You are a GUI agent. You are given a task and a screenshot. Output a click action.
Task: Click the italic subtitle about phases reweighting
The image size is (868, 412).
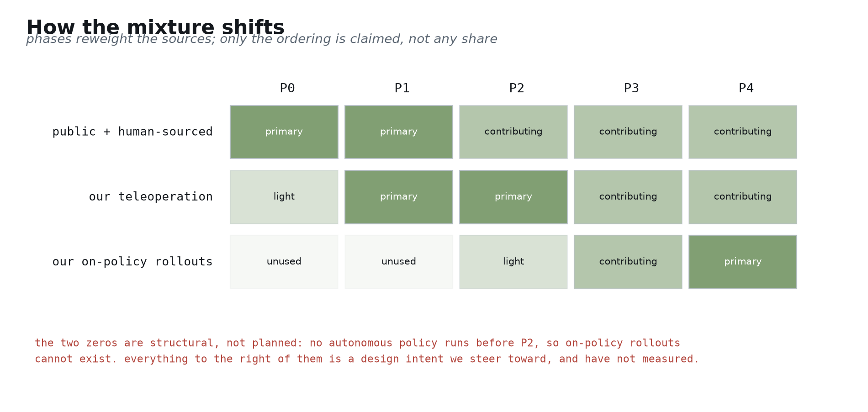(x=262, y=39)
